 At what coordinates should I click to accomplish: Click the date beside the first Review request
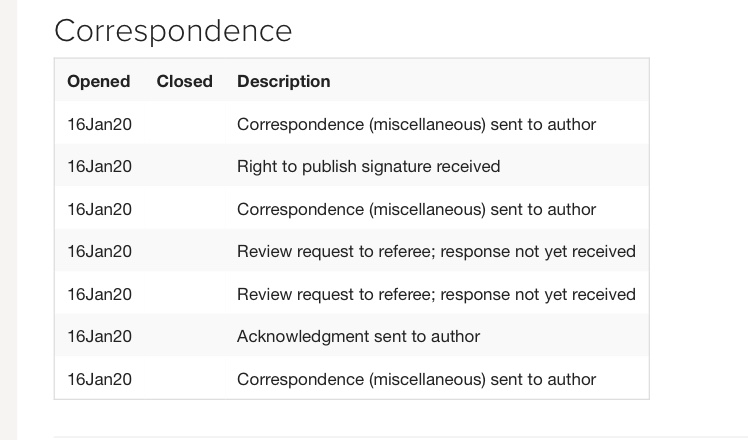(x=100, y=252)
